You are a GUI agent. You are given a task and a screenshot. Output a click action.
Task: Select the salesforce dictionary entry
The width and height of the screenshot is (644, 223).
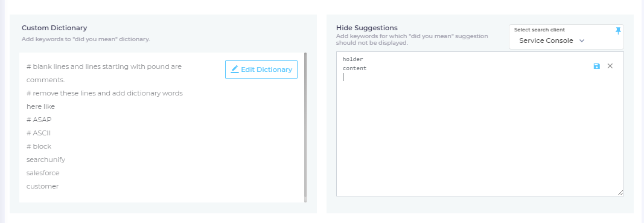pos(43,173)
